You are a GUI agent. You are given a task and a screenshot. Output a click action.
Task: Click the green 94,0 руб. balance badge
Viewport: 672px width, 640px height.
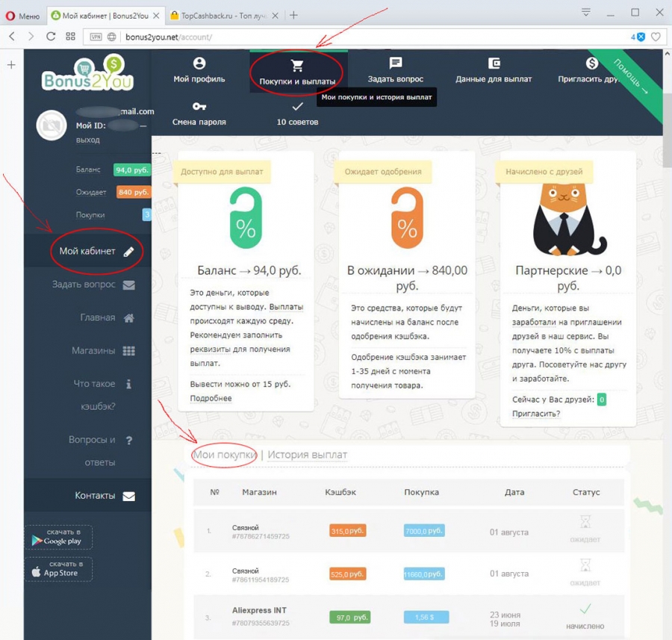pyautogui.click(x=132, y=170)
